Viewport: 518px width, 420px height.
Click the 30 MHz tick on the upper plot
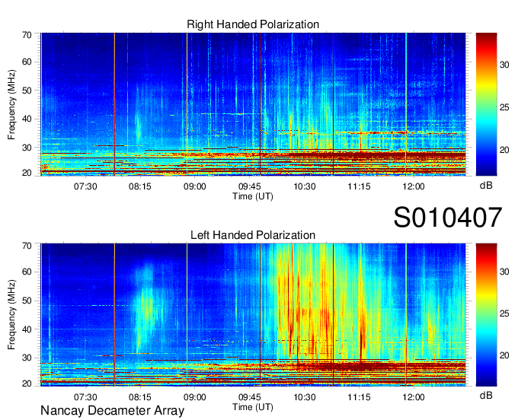point(27,148)
